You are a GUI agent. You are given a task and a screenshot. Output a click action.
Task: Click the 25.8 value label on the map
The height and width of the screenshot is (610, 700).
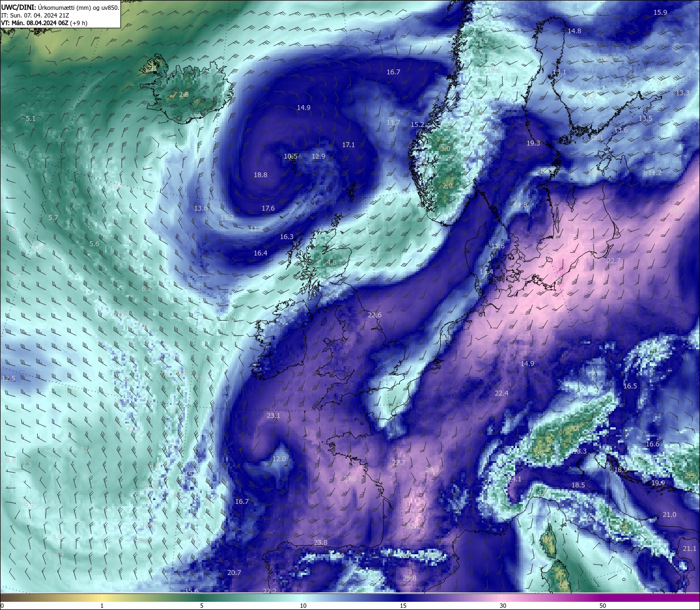point(410,578)
